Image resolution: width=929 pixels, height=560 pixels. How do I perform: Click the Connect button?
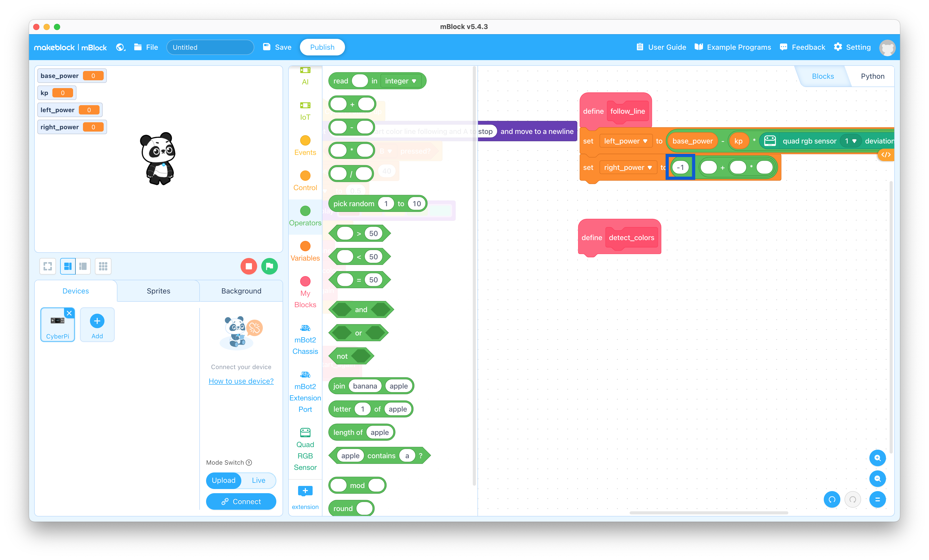(241, 501)
